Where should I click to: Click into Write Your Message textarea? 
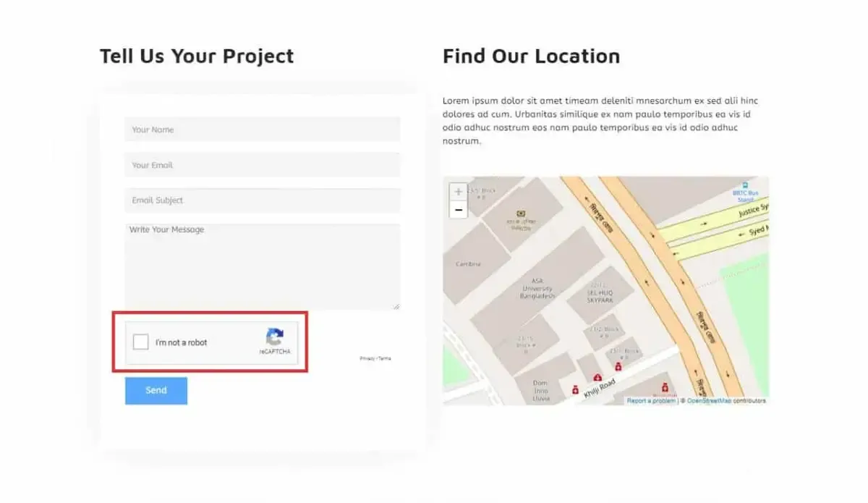pyautogui.click(x=263, y=267)
